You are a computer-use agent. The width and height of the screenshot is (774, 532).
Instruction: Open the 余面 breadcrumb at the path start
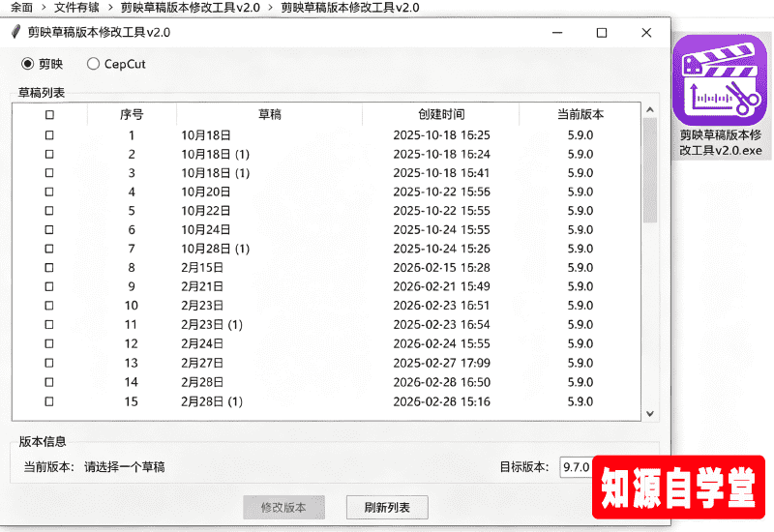(x=21, y=8)
